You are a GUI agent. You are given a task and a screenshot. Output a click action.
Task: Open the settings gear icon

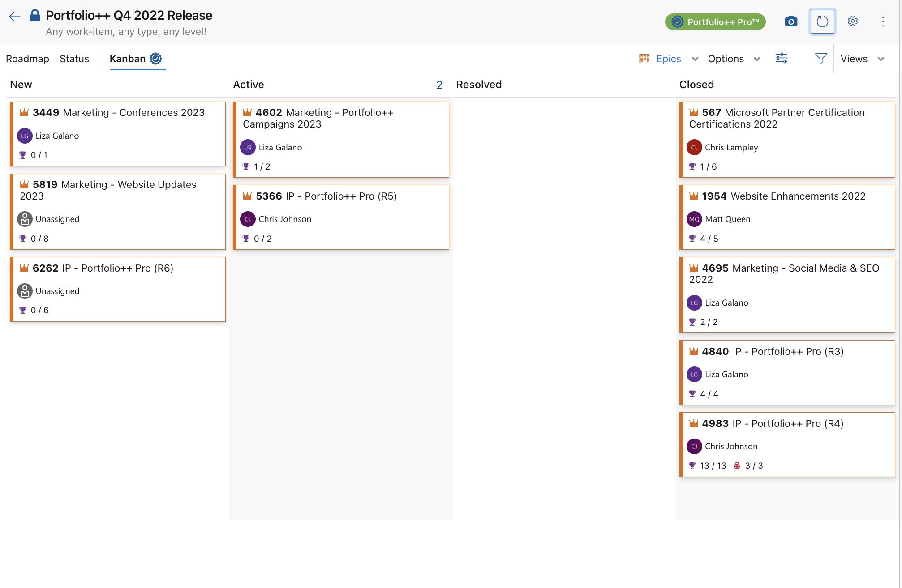(853, 21)
